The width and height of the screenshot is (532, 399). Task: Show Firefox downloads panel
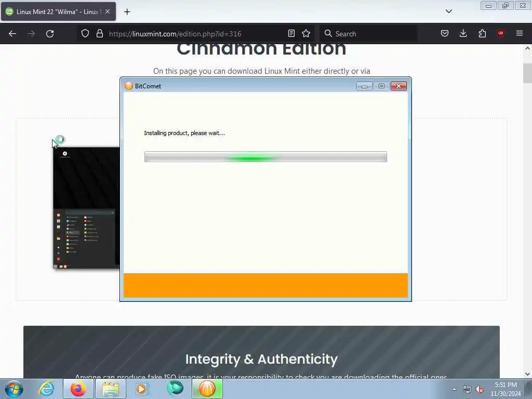[463, 33]
